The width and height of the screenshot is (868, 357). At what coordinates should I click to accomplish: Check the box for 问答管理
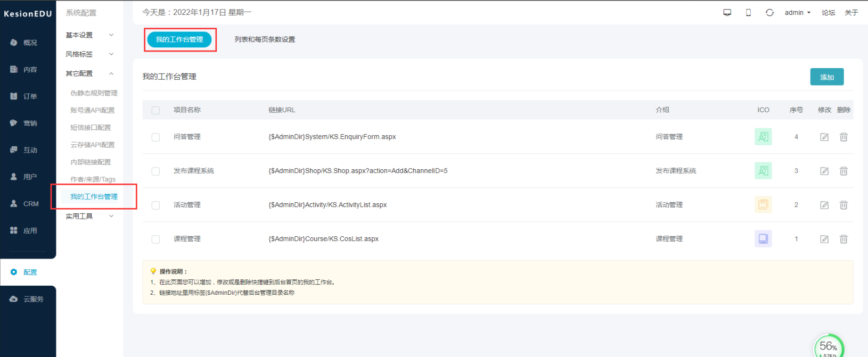[155, 137]
